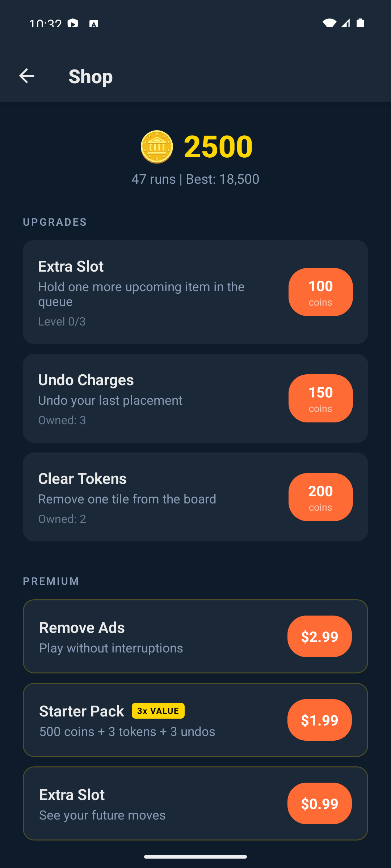Tap the gold coin balance icon
Image resolution: width=391 pixels, height=868 pixels.
pyautogui.click(x=157, y=147)
